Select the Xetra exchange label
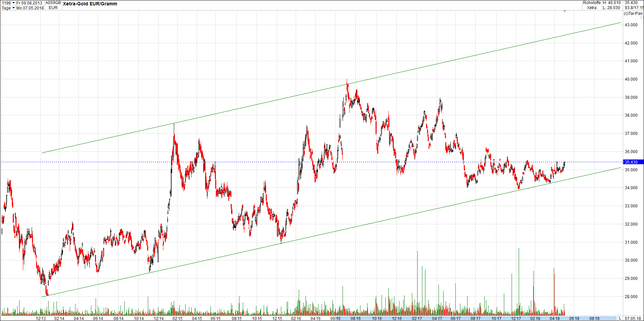 (x=592, y=7)
